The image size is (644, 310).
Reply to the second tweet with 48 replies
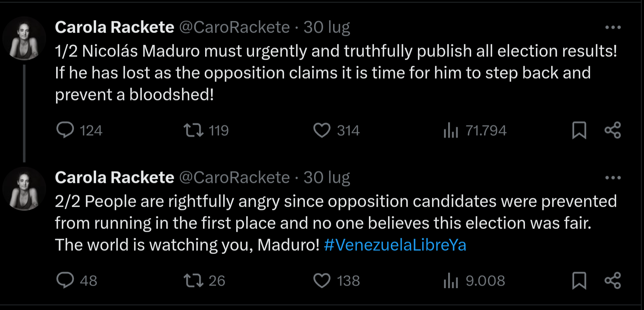[65, 281]
